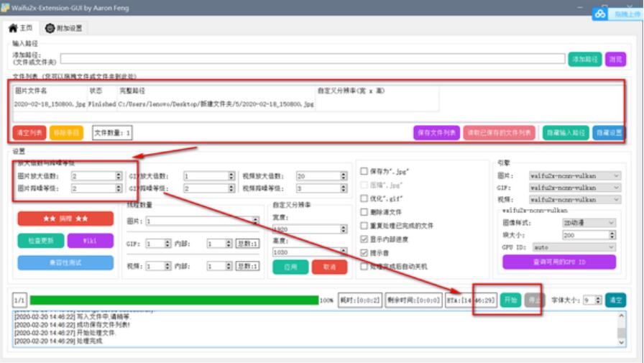The image size is (644, 363).
Task: Click the green 隐藏输入路径 button
Action: pos(566,133)
